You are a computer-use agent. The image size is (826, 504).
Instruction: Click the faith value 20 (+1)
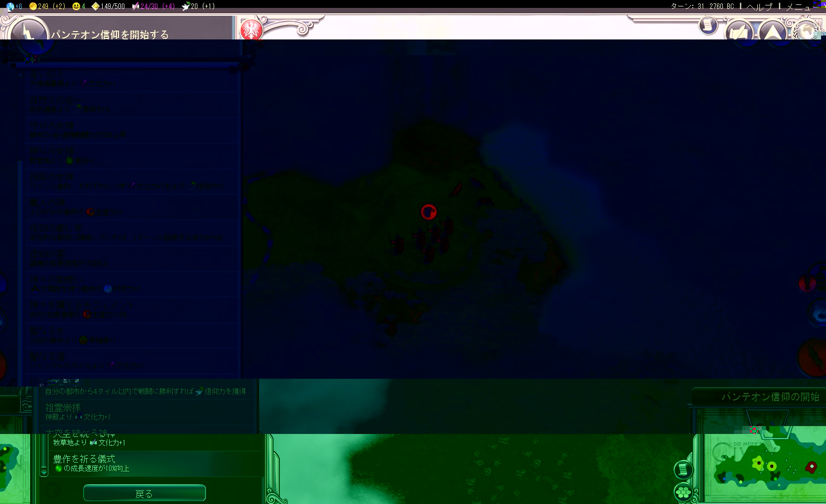202,6
